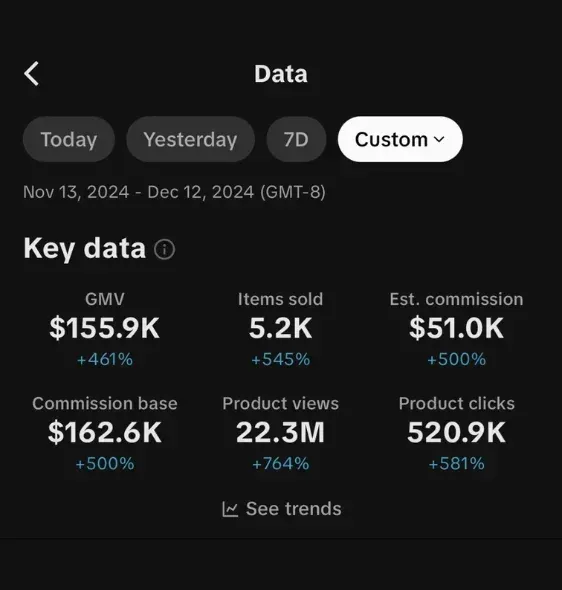This screenshot has height=590, width=562.
Task: Tap the See trends chart icon
Action: click(x=230, y=509)
